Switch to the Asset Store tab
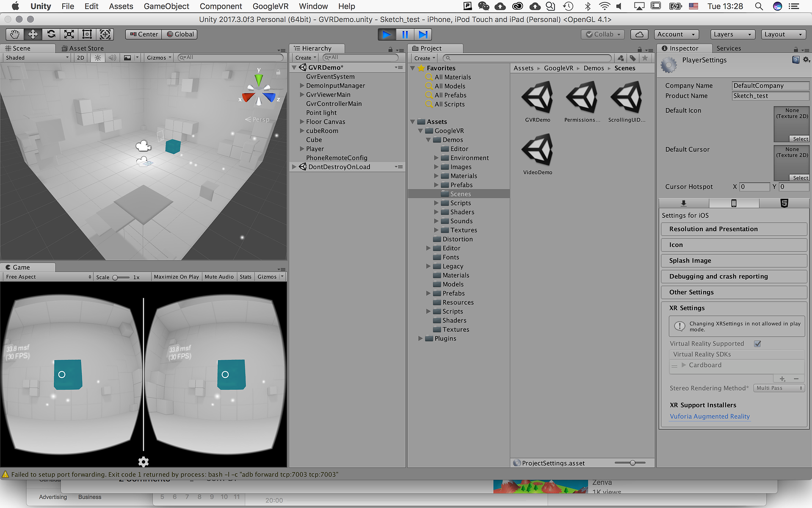Screen dimensions: 812x508 coord(83,48)
